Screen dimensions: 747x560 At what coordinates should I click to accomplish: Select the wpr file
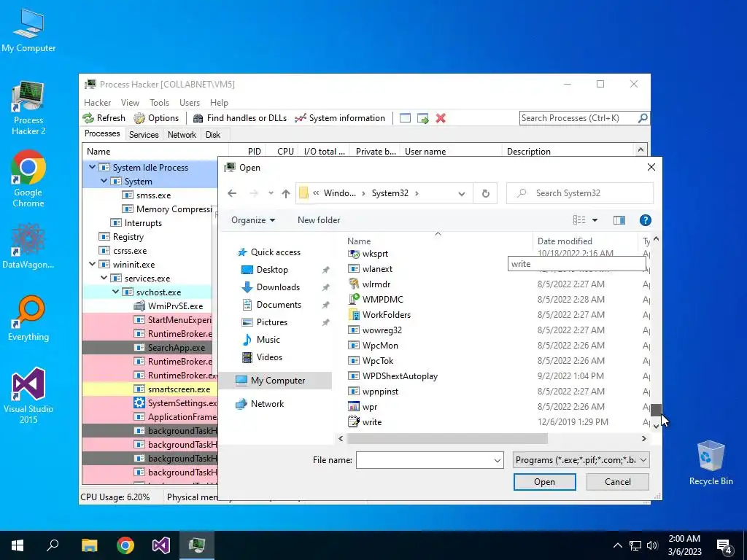click(363, 407)
